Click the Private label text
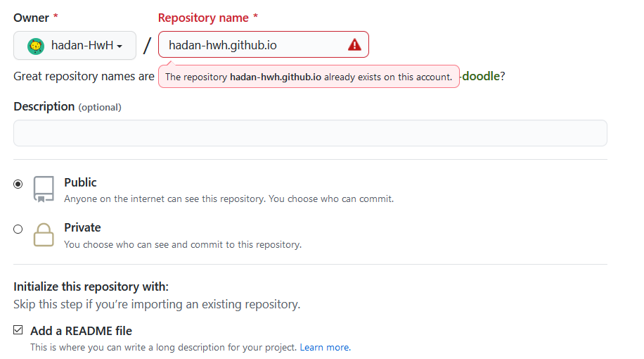Image resolution: width=644 pixels, height=359 pixels. click(82, 227)
